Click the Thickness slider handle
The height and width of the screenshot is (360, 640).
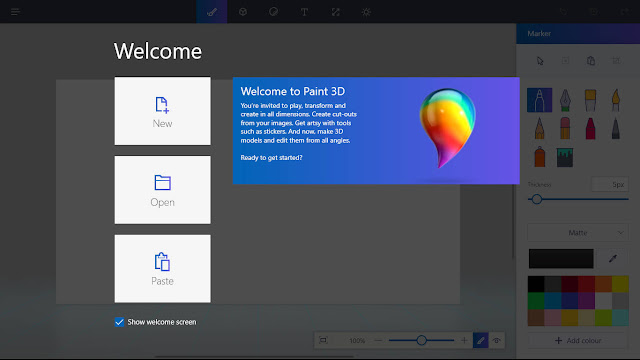coord(537,199)
